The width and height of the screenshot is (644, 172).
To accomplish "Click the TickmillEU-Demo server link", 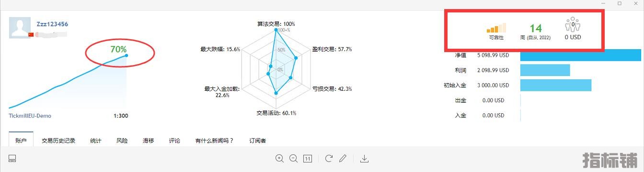I will (x=30, y=116).
